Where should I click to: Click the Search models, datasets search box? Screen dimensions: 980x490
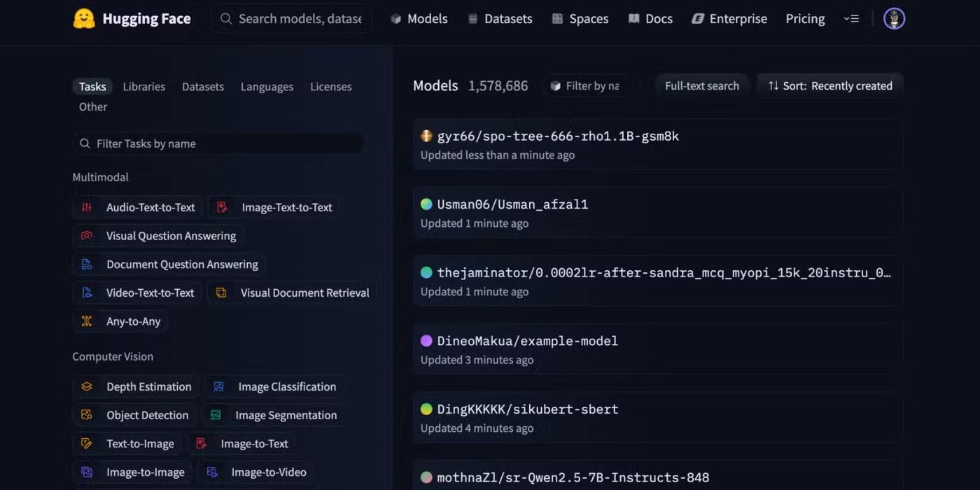coord(299,19)
